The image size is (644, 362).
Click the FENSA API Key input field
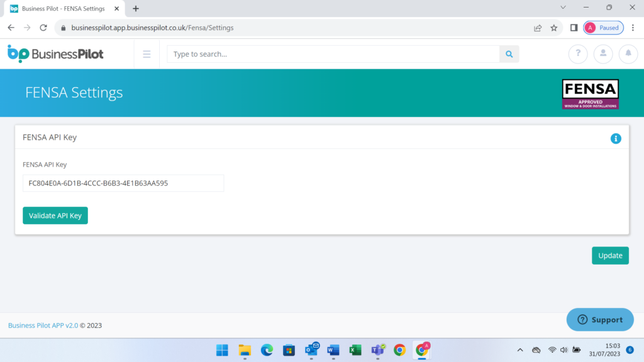(123, 183)
